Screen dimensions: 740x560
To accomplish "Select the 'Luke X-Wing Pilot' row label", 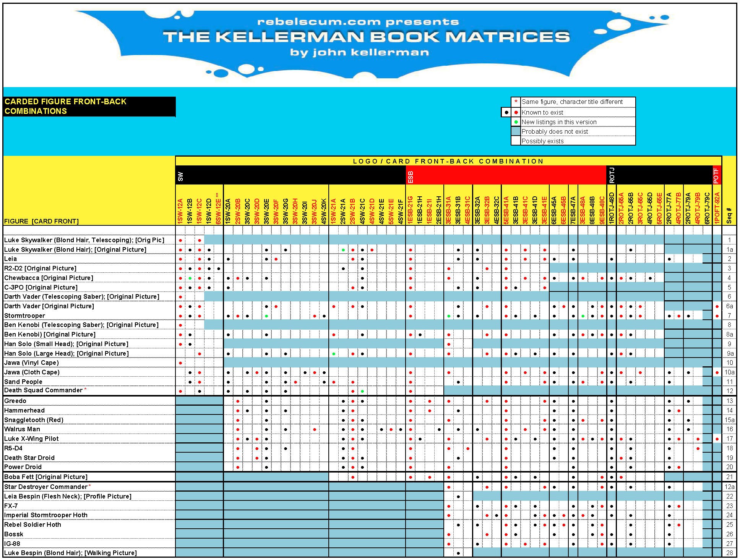I will 31,439.
